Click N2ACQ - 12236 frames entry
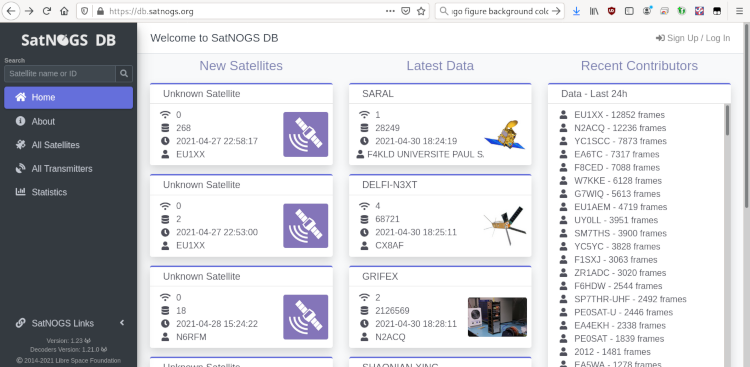 pos(620,128)
